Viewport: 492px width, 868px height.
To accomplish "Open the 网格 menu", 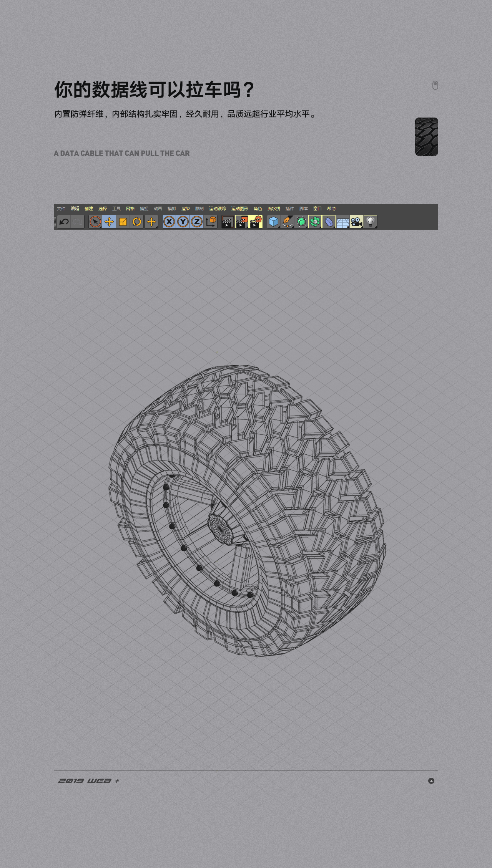I will pos(130,209).
